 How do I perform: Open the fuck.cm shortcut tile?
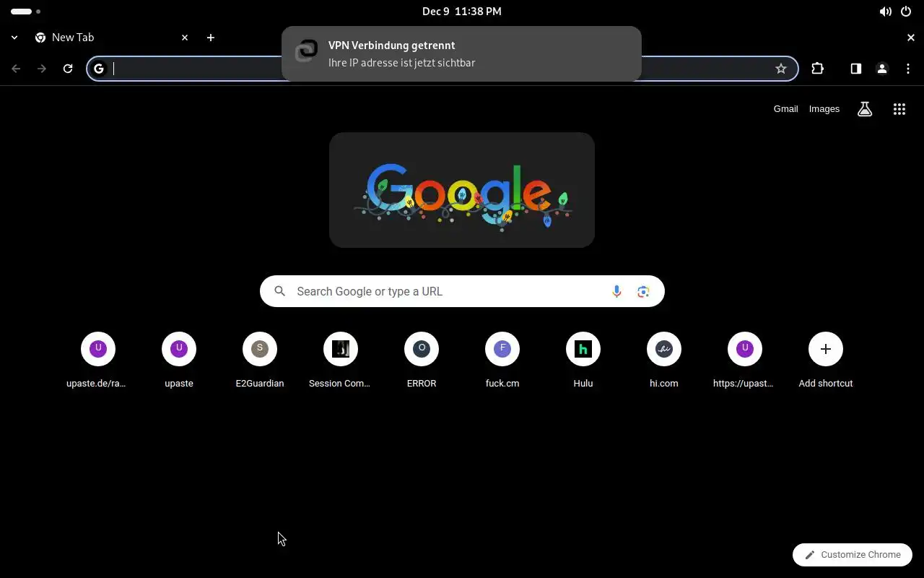click(x=502, y=361)
